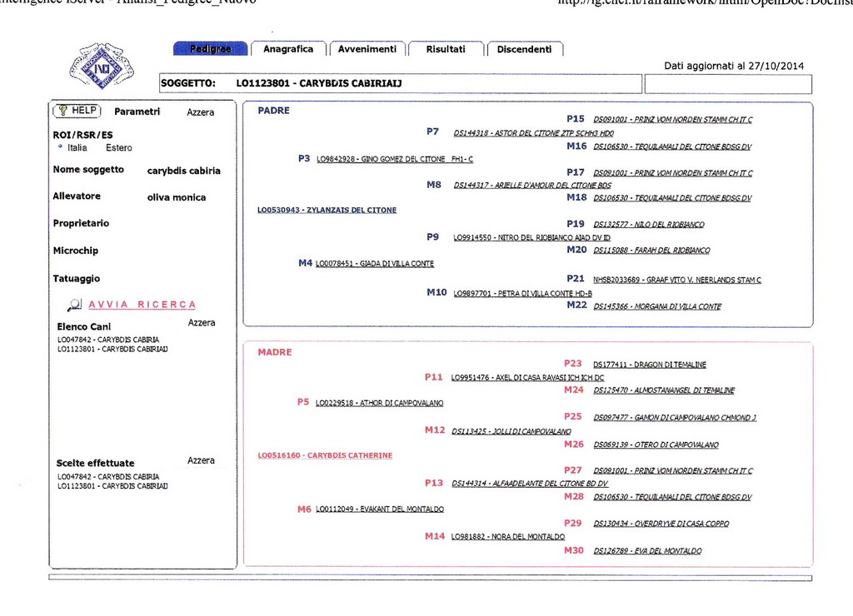Image resolution: width=853 pixels, height=616 pixels.
Task: Select LO047842 - CARYBDIS CABIRIA under Scelte effettuate
Action: tap(108, 477)
